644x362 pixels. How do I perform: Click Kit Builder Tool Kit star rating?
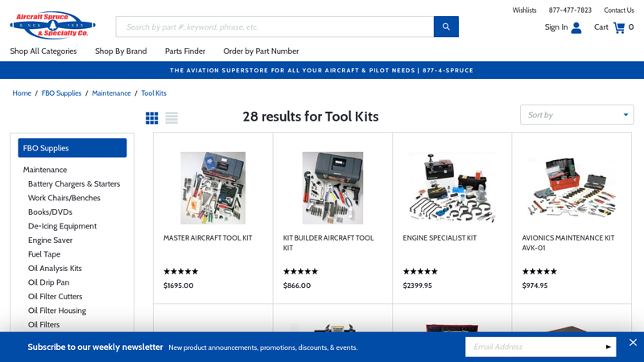point(300,271)
